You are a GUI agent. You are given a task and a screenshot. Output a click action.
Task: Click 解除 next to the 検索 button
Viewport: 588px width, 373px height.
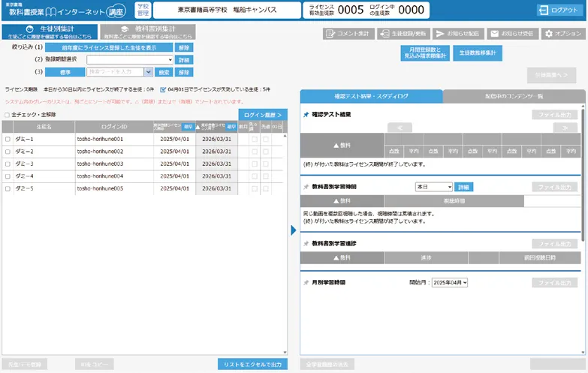click(184, 72)
